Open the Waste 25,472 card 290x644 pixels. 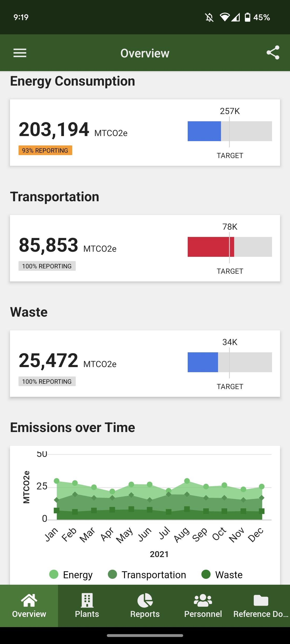(x=145, y=364)
